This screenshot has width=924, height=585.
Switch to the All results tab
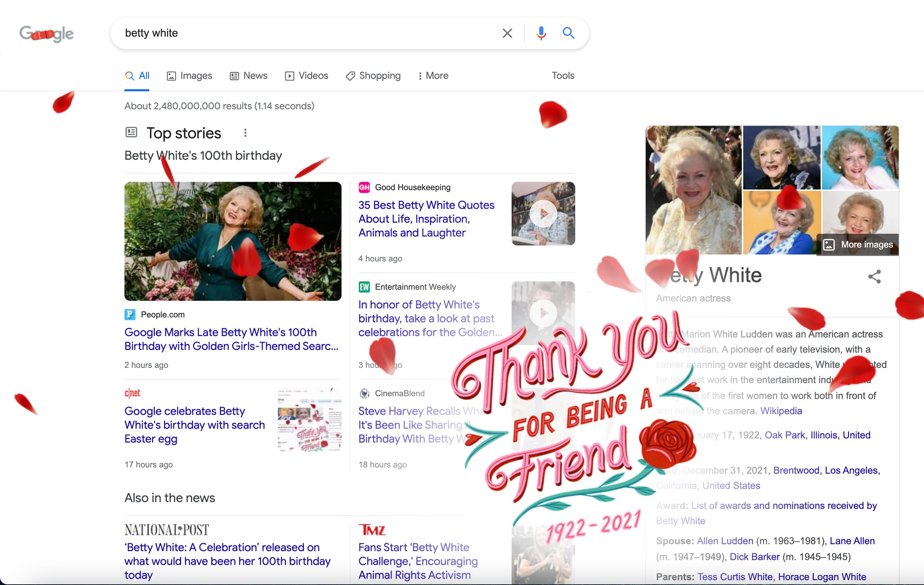tap(137, 76)
